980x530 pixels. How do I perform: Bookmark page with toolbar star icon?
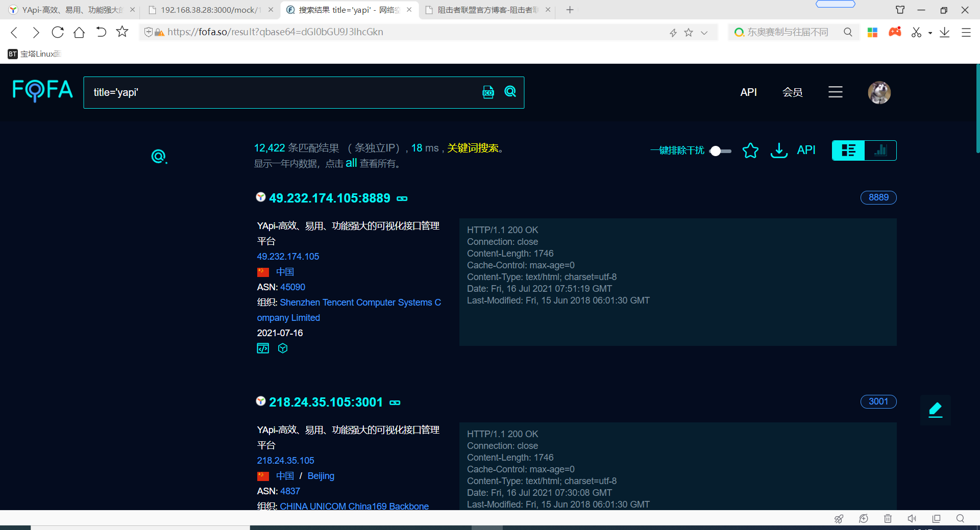click(x=122, y=32)
